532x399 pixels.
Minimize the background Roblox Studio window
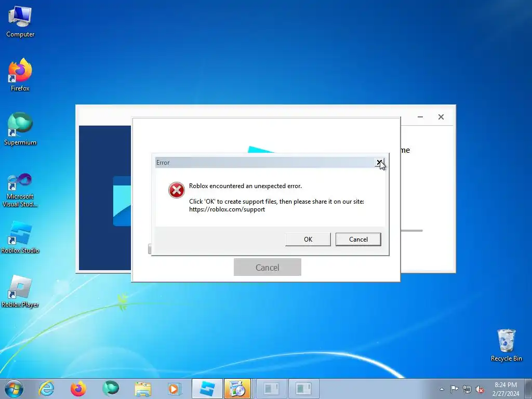point(420,117)
